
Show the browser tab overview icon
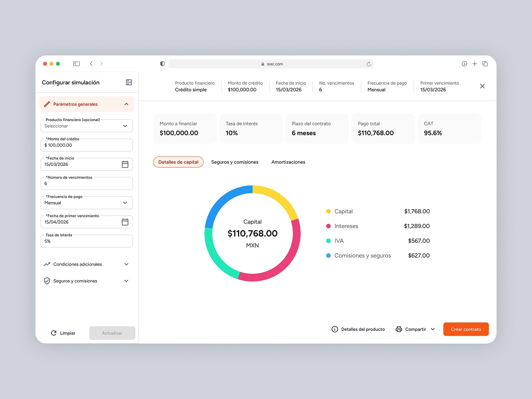pos(485,64)
